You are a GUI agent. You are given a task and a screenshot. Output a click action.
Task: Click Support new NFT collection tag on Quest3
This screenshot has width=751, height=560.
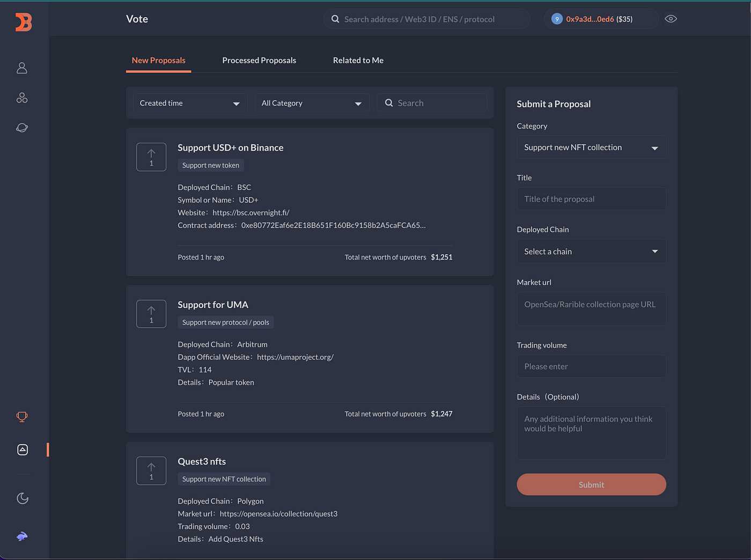(224, 479)
